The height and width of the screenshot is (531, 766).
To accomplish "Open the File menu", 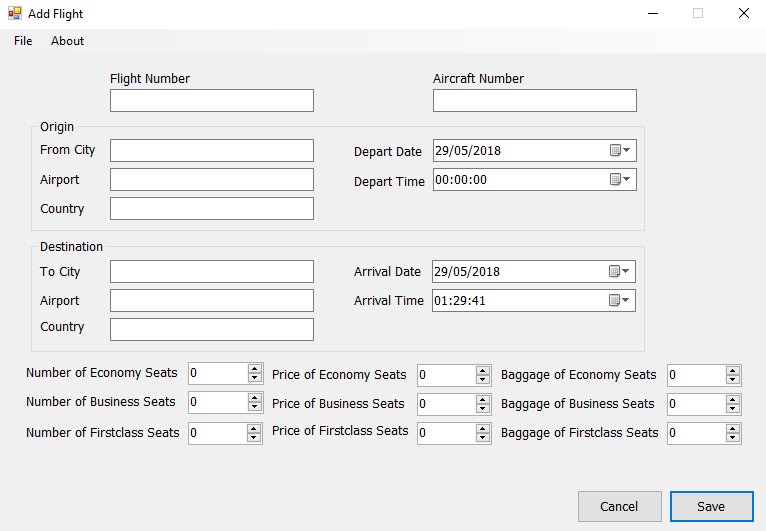I will pos(23,41).
